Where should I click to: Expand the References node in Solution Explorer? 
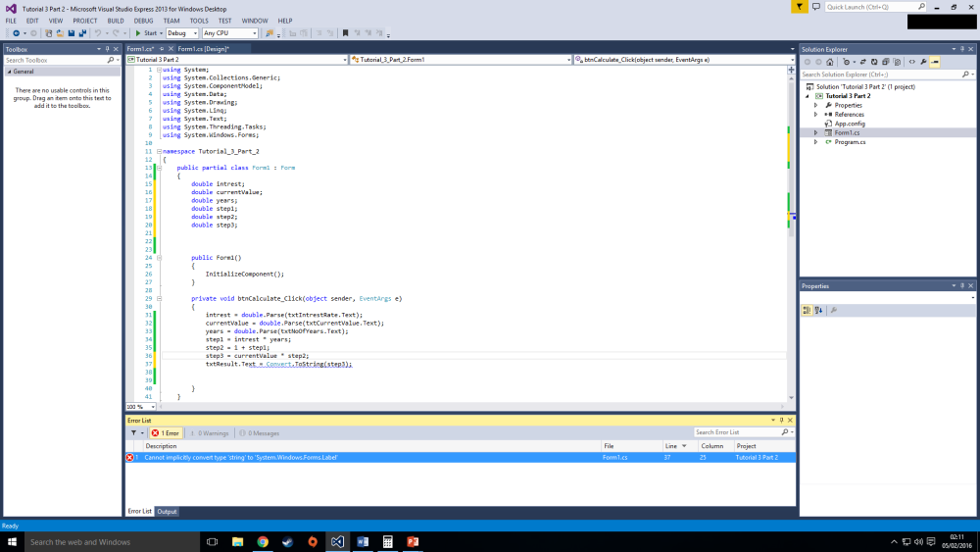click(x=815, y=115)
